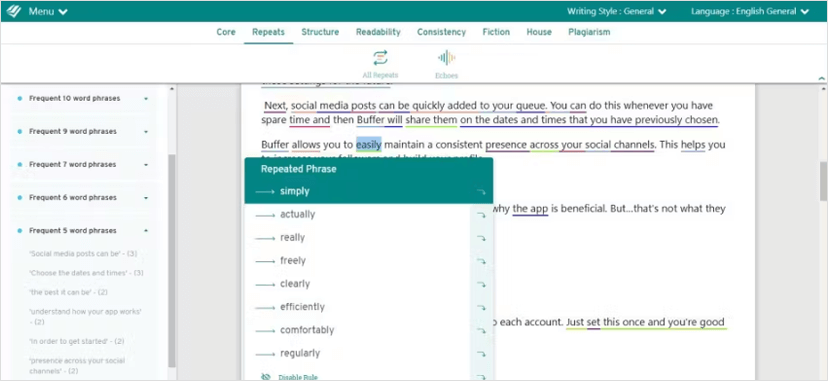The height and width of the screenshot is (381, 828).
Task: Click the underlined word 'Next,'
Action: pyautogui.click(x=275, y=105)
